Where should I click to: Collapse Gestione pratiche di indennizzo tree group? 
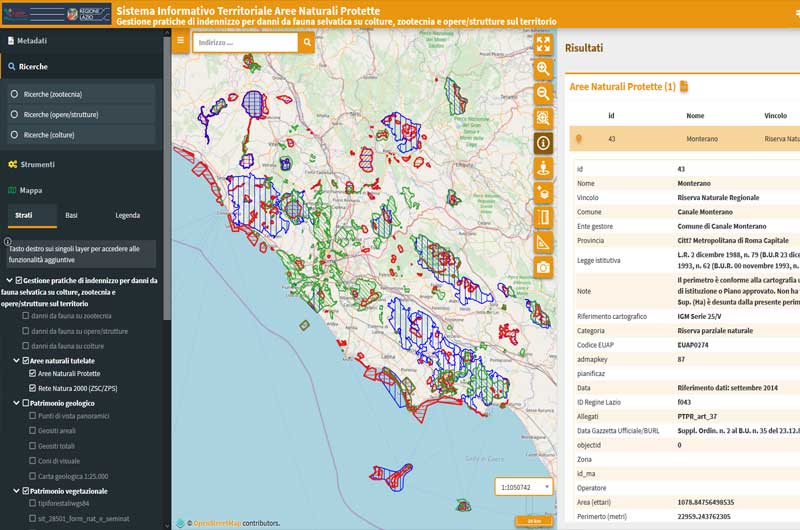[10, 280]
